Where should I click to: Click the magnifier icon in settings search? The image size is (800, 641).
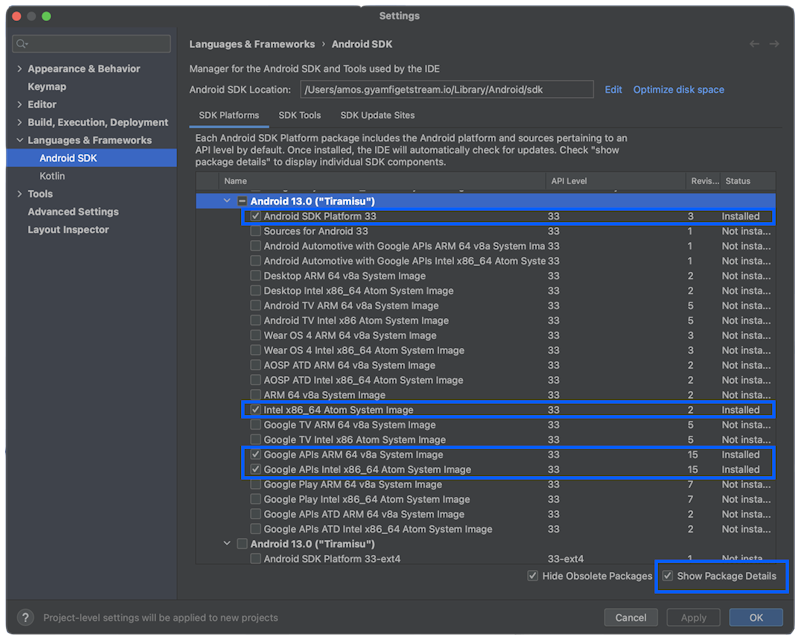point(22,44)
